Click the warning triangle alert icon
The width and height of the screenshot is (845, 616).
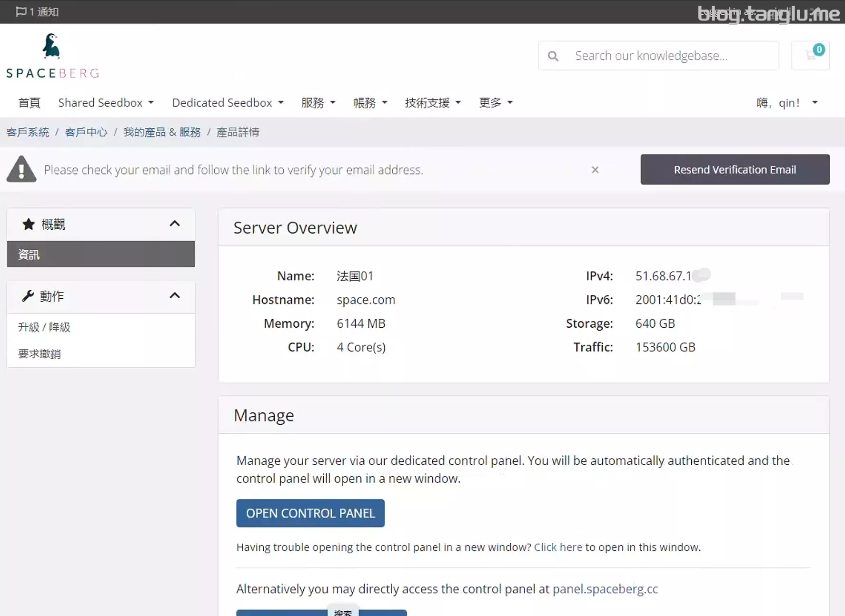point(21,169)
